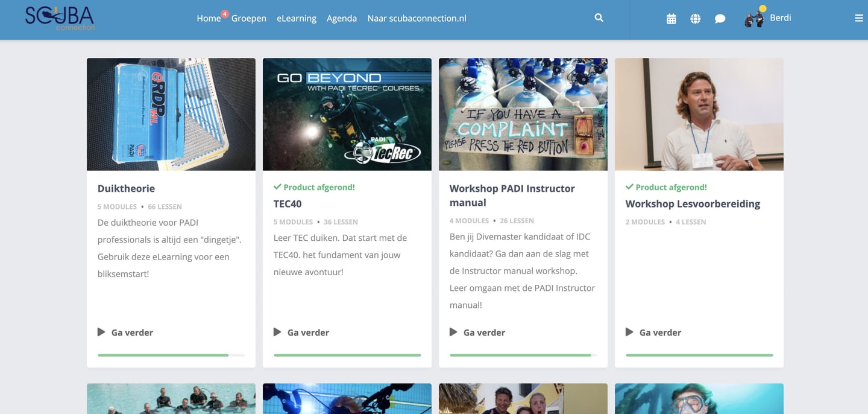Go to the Groepen menu item
Viewport: 868px width, 414px height.
(x=249, y=18)
